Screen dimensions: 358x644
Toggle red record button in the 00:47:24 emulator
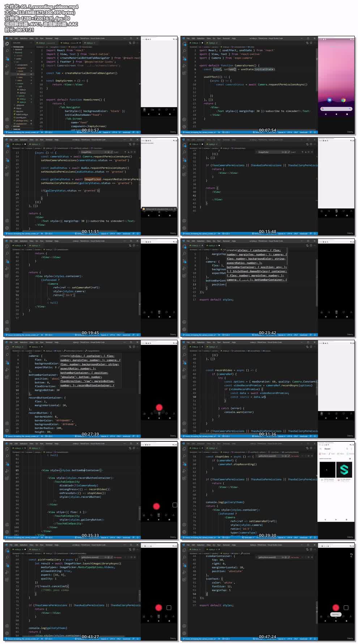(x=336, y=607)
